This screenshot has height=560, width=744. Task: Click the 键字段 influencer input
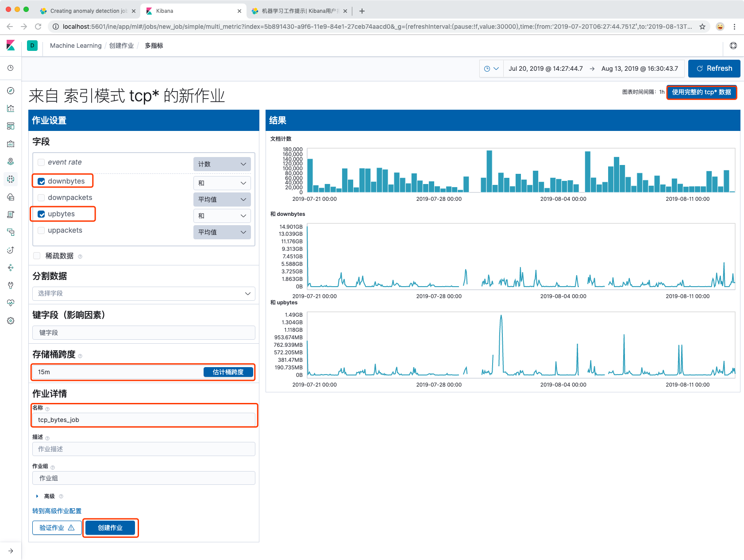point(144,333)
